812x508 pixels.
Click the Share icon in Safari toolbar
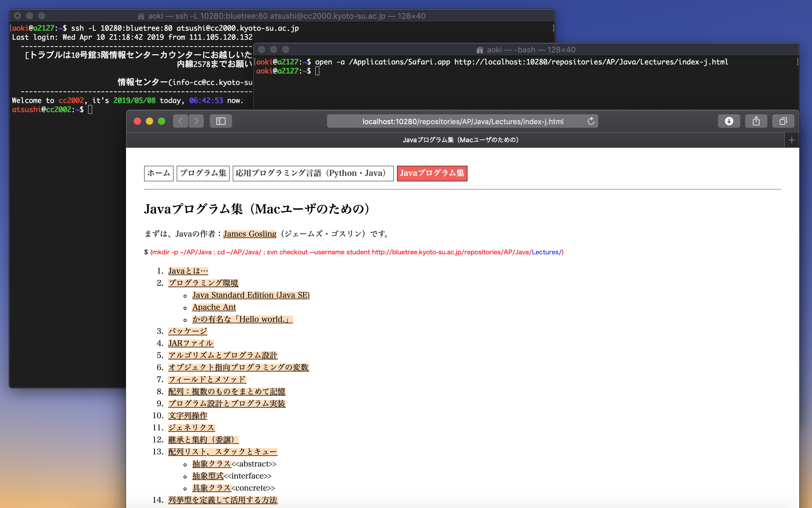point(756,121)
